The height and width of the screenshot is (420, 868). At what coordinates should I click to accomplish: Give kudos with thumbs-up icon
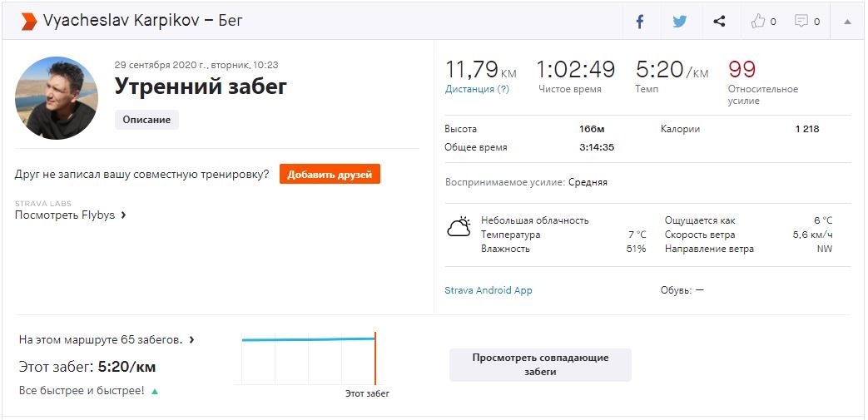(x=758, y=22)
